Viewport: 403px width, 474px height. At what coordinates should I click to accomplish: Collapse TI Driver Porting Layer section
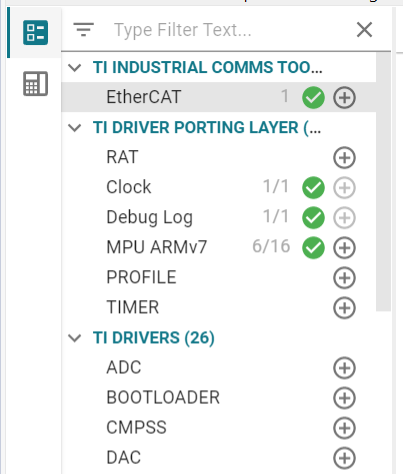tap(74, 128)
